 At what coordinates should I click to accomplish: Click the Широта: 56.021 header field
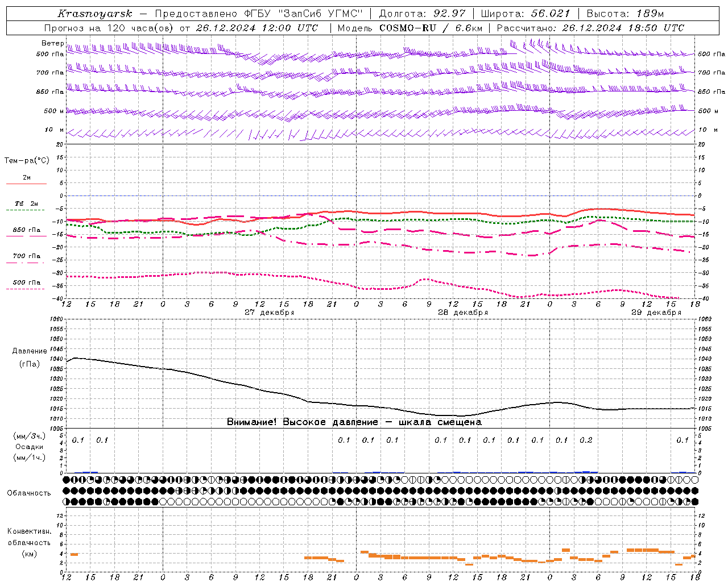525,14
